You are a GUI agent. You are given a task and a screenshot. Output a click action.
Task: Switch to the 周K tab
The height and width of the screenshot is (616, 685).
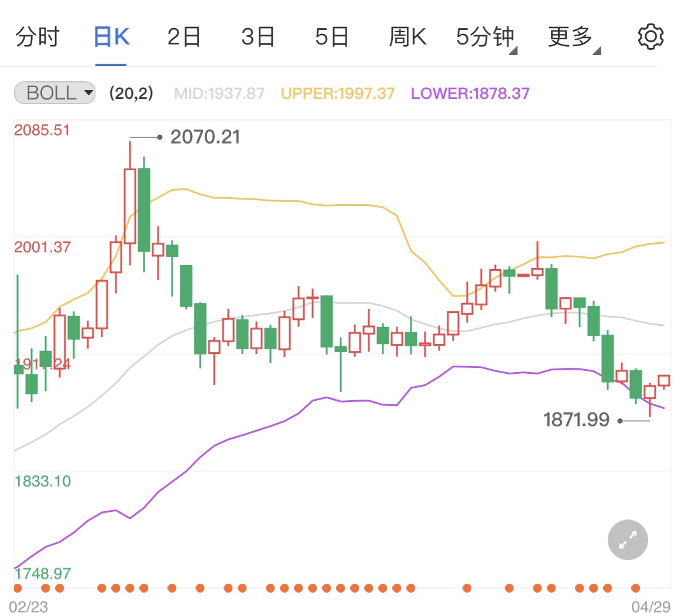407,37
